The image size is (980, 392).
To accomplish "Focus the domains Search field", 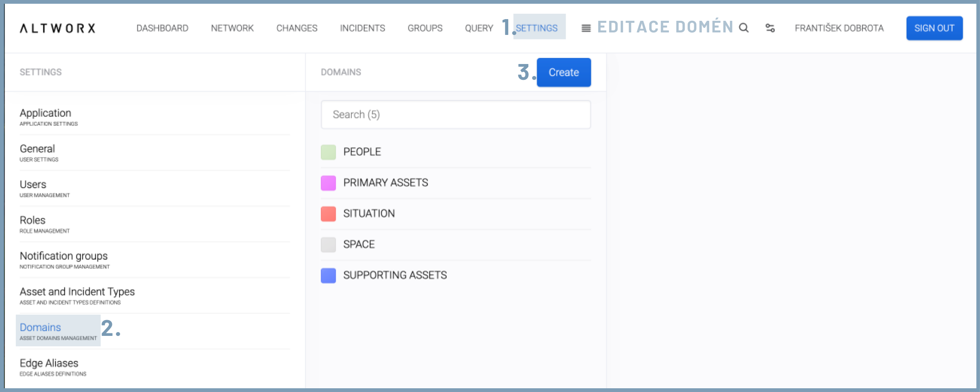I will 455,115.
